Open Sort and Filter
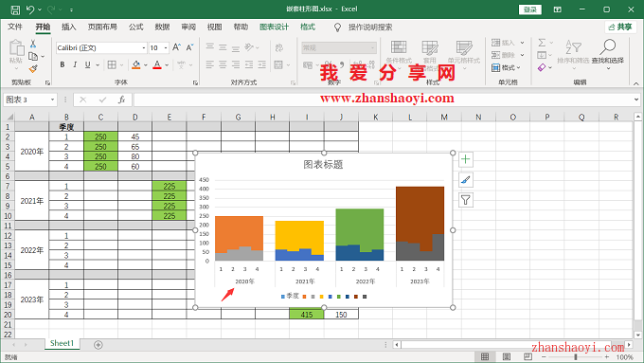This screenshot has width=644, height=363. click(573, 51)
